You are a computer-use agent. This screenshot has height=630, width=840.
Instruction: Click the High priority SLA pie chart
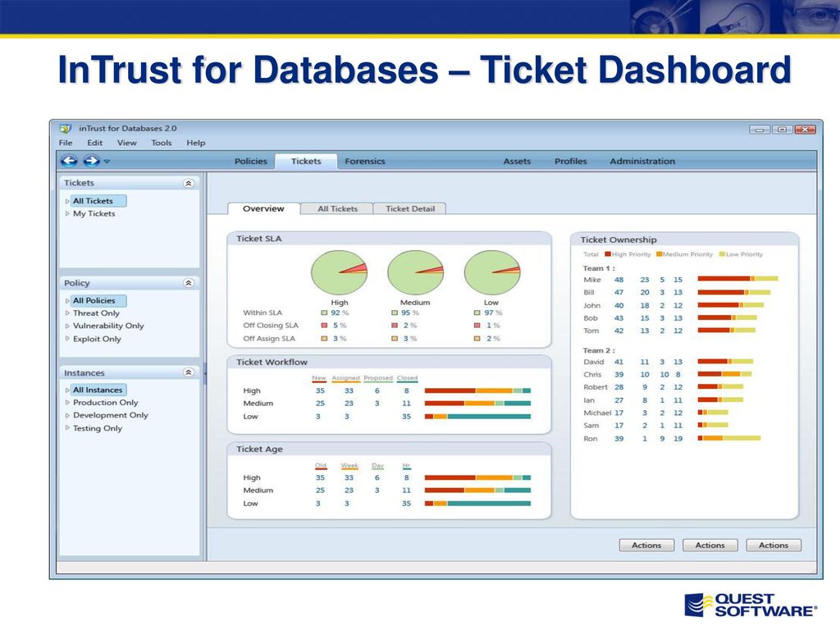point(339,272)
